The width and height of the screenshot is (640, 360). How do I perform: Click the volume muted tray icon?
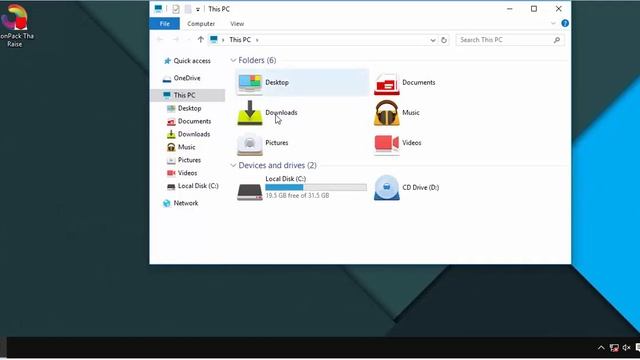[x=627, y=348]
